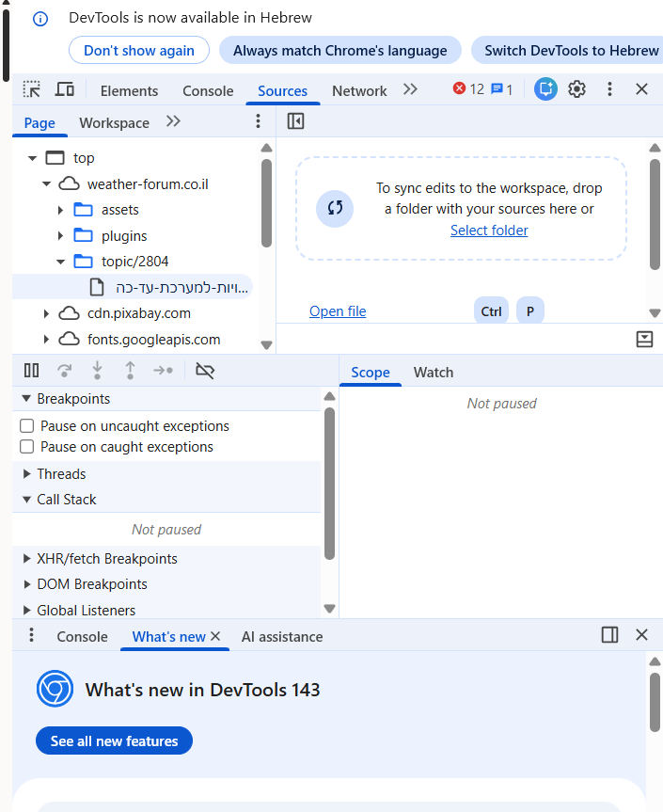
Task: Enable Pause on uncaught exceptions
Action: tap(27, 426)
